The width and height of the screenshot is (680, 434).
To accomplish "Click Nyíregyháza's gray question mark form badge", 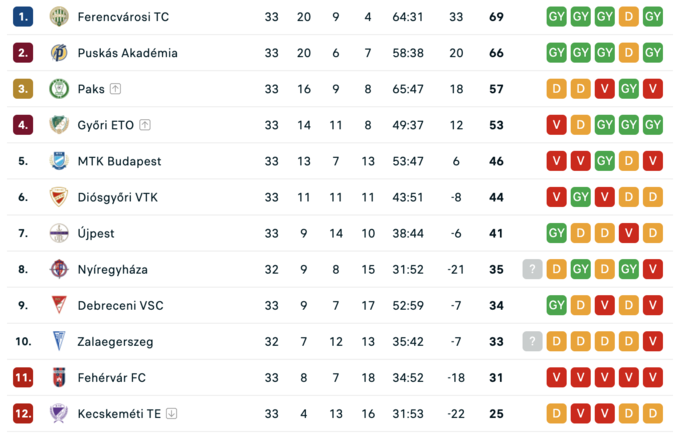I will click(x=532, y=269).
